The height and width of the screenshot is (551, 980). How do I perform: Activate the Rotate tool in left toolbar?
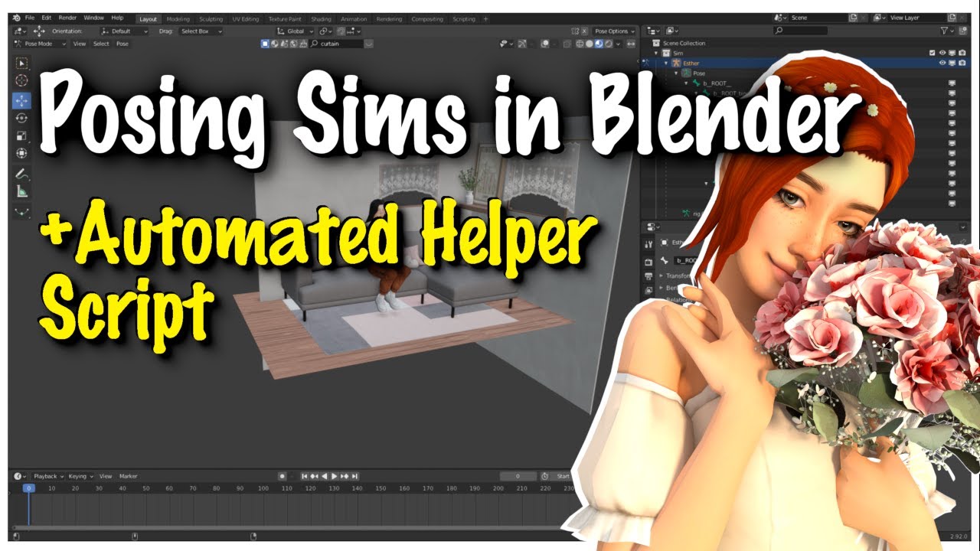coord(21,118)
